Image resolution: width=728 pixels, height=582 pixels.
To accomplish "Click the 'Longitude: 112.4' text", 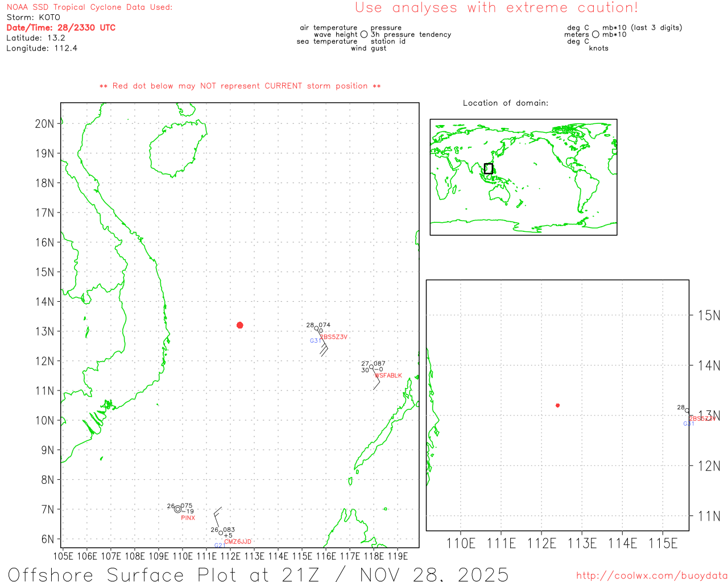I will (x=42, y=48).
